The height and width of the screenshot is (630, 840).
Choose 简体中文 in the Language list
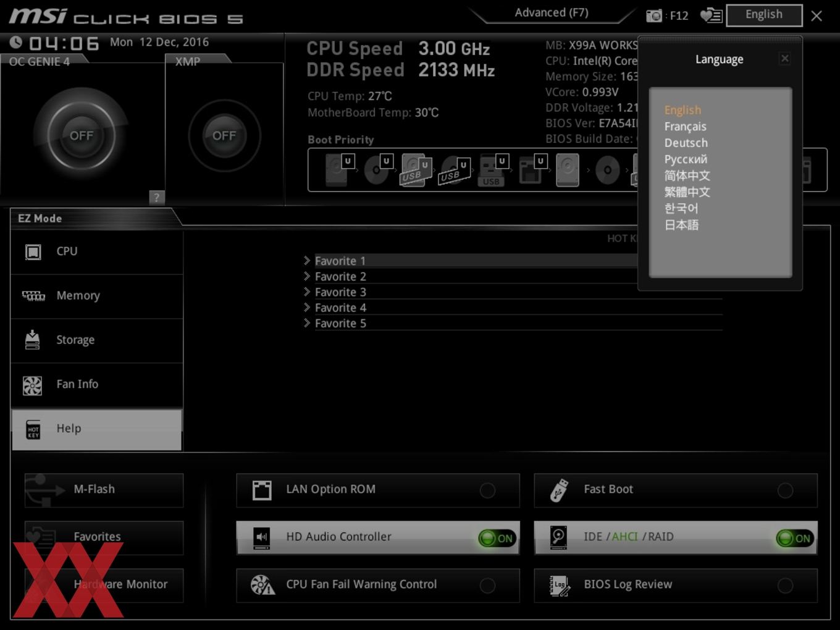point(687,175)
